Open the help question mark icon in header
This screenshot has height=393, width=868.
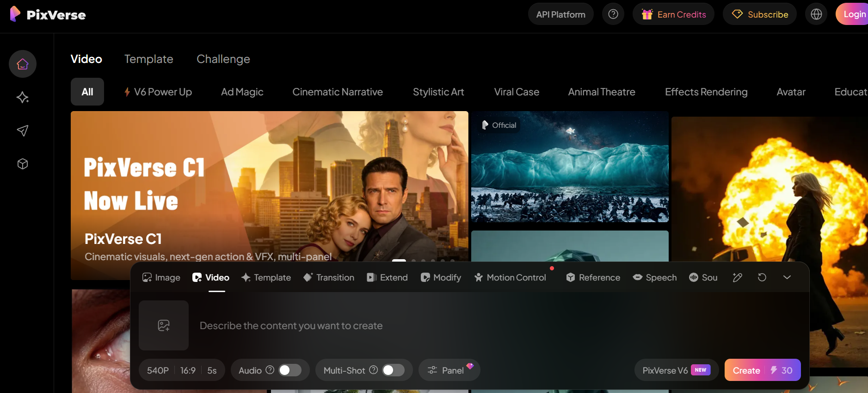(613, 14)
